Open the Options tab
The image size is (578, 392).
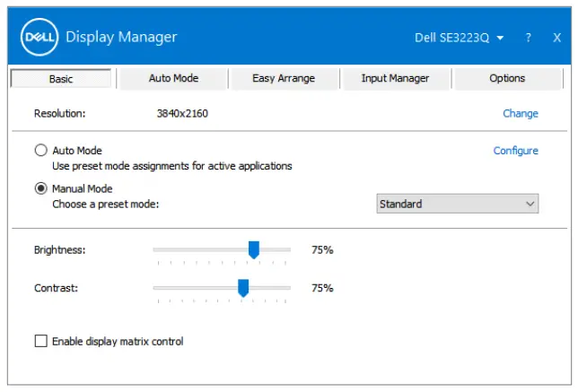click(507, 78)
